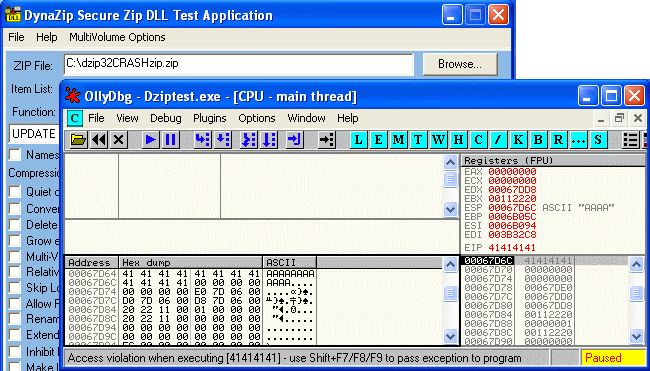Screen dimensions: 650x371
Task: Open OllyDbg's Help menu
Action: point(347,119)
